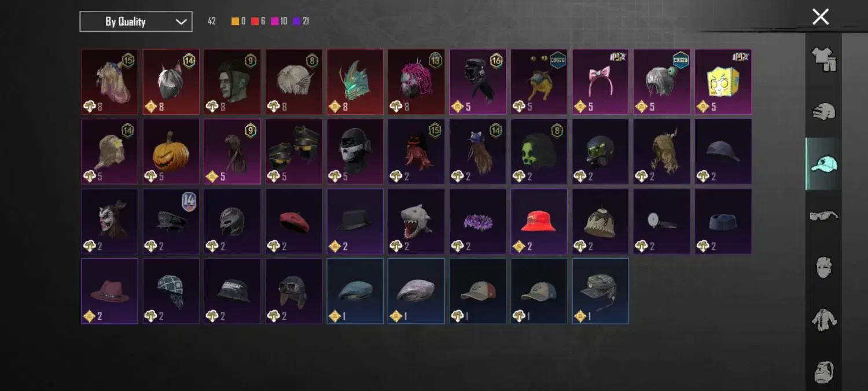Close the inventory with the X icon

(821, 17)
